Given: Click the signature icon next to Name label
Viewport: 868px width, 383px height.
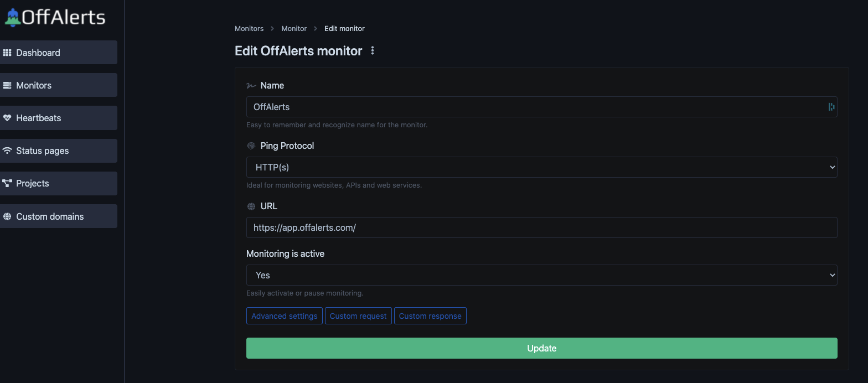Looking at the screenshot, I should (x=251, y=86).
